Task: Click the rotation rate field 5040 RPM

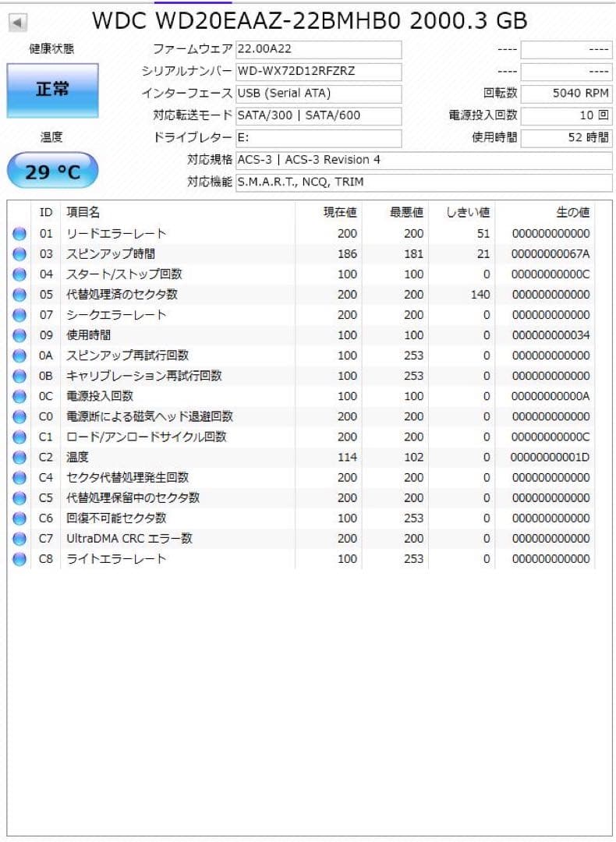Action: pyautogui.click(x=567, y=94)
